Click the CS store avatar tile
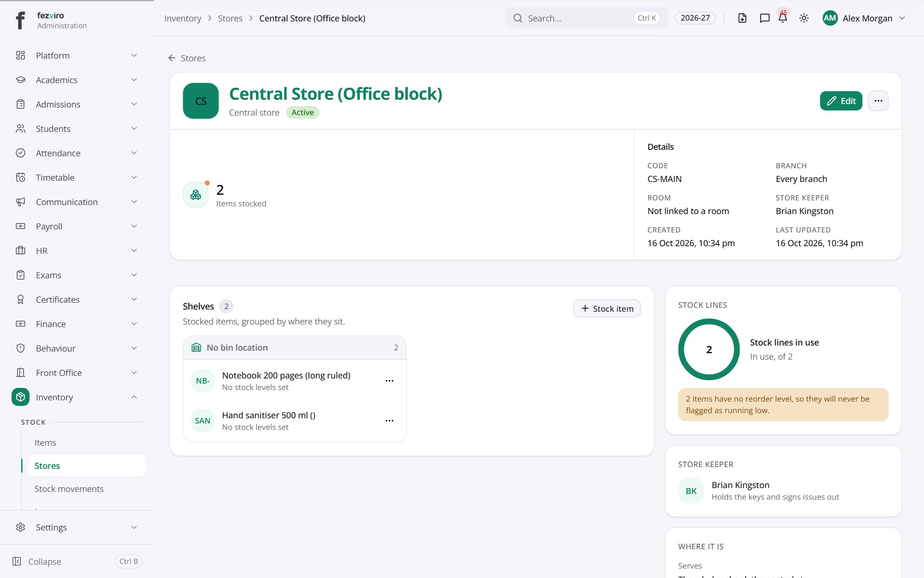The width and height of the screenshot is (924, 578). 201,101
